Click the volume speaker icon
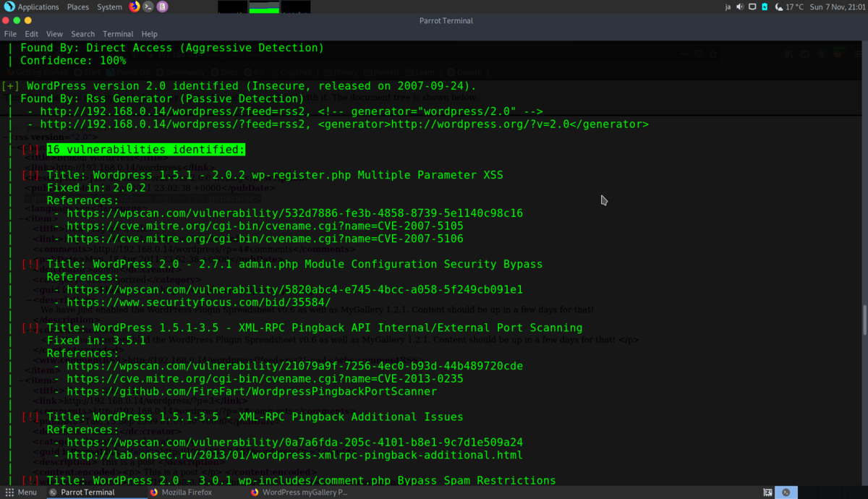This screenshot has height=499, width=868. [740, 7]
